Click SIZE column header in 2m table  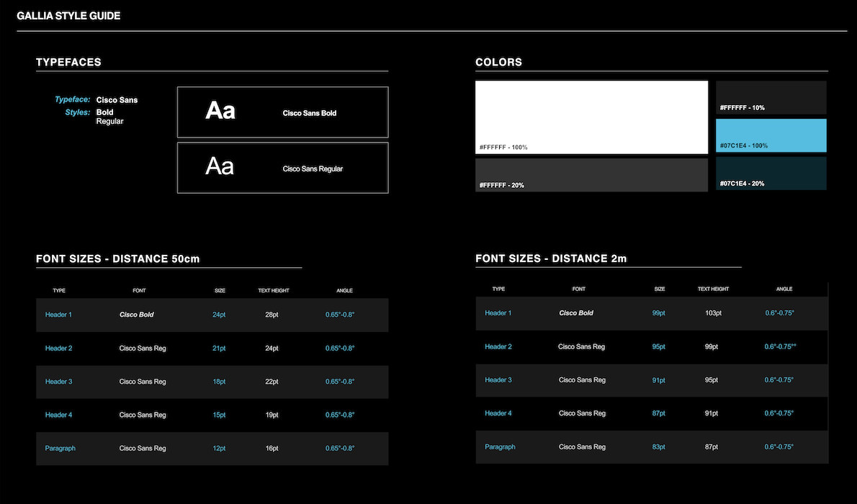(660, 289)
